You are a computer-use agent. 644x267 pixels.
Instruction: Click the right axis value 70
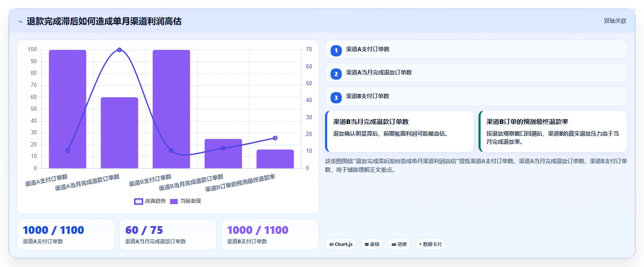point(309,50)
